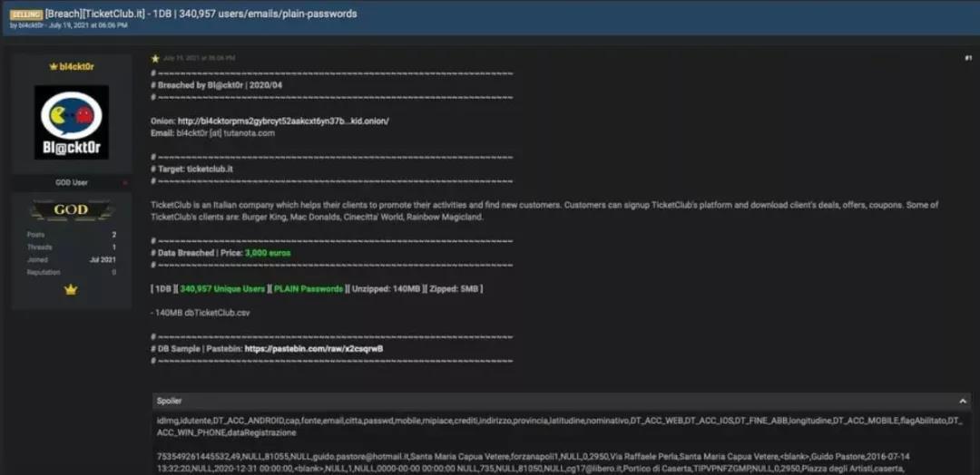This screenshot has width=980, height=475.
Task: Click the Spoiler header bar label
Action: [x=170, y=401]
